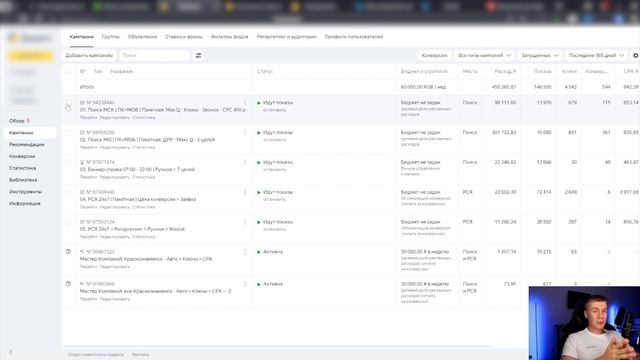Image resolution: width=640 pixels, height=360 pixels.
Task: Tick checkbox for campaign 05 РСЯ Ретаргетинг
Action: click(69, 222)
